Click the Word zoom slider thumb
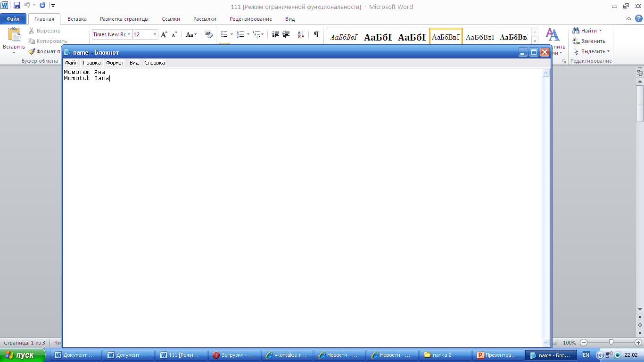The image size is (644, 362). point(611,343)
